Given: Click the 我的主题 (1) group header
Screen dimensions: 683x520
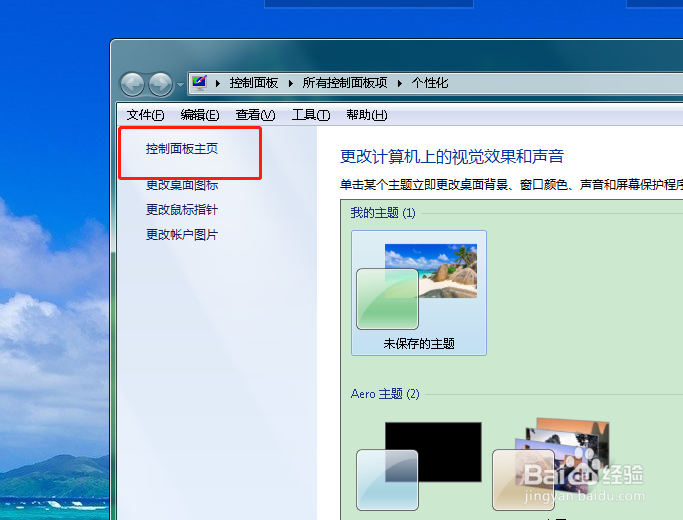Looking at the screenshot, I should click(x=383, y=213).
